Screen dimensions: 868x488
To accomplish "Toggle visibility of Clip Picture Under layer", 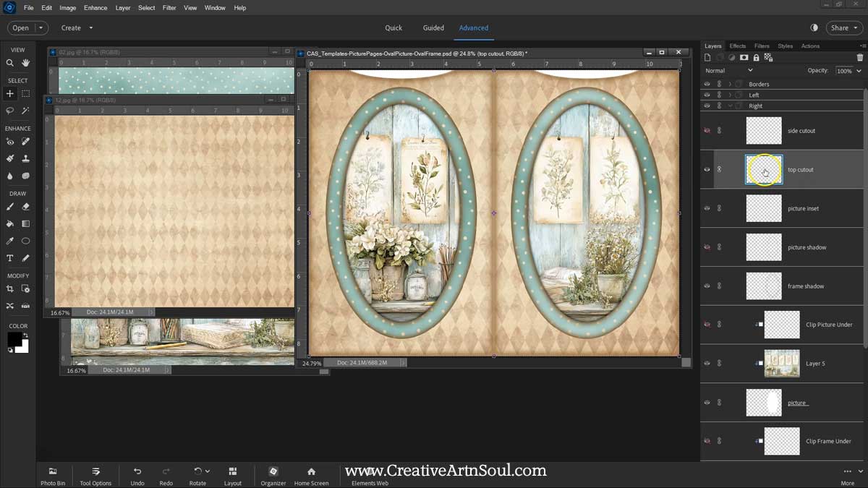I will point(707,325).
